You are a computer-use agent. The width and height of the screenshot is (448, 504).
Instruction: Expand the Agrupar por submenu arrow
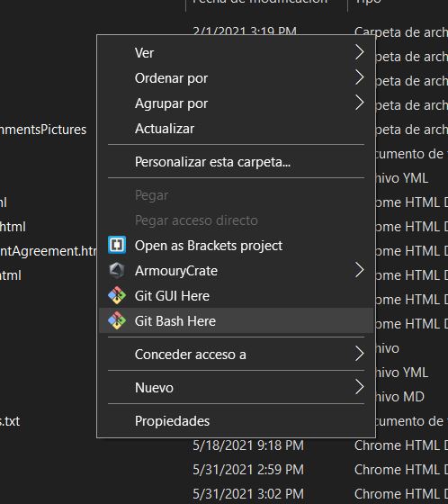(359, 103)
